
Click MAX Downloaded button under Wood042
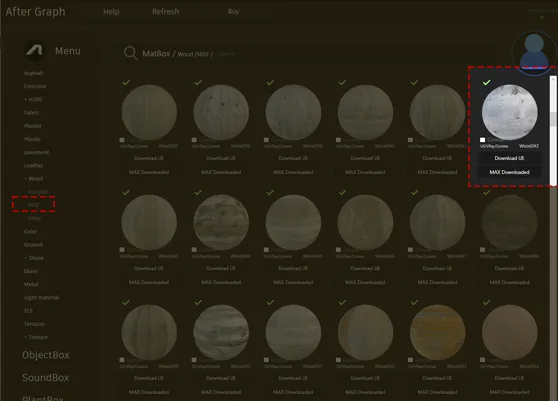[x=509, y=172]
